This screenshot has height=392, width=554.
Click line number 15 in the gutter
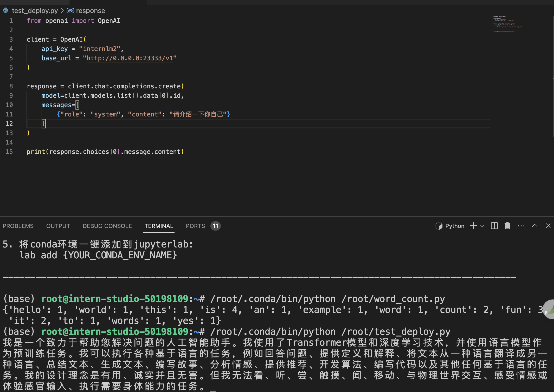[9, 152]
